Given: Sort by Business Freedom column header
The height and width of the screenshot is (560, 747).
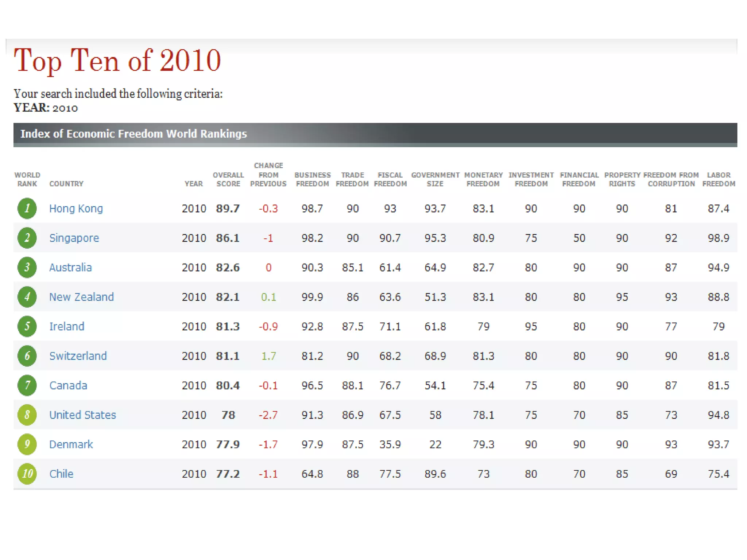Looking at the screenshot, I should (313, 179).
